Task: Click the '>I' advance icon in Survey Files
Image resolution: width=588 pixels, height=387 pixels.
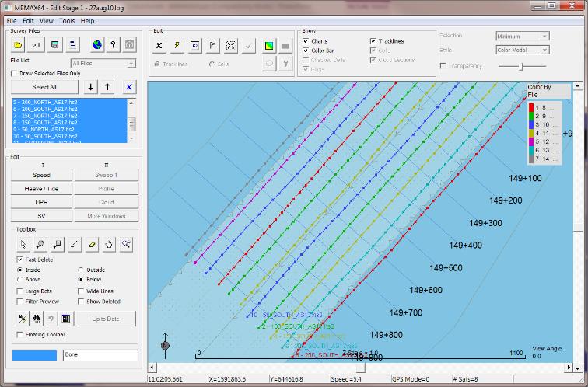Action: (37, 45)
